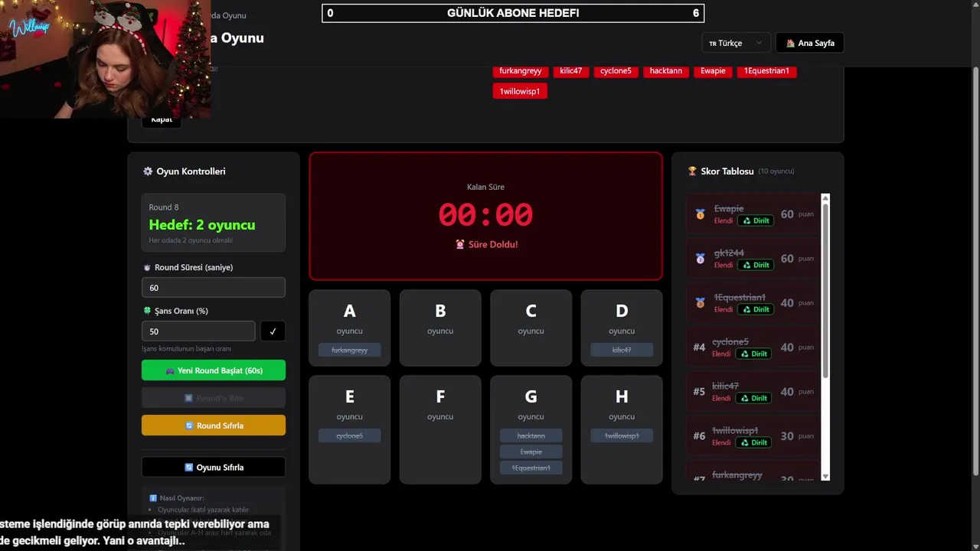Start new round with Yeni Round Başlat
Screen dimensions: 980x551
214,370
